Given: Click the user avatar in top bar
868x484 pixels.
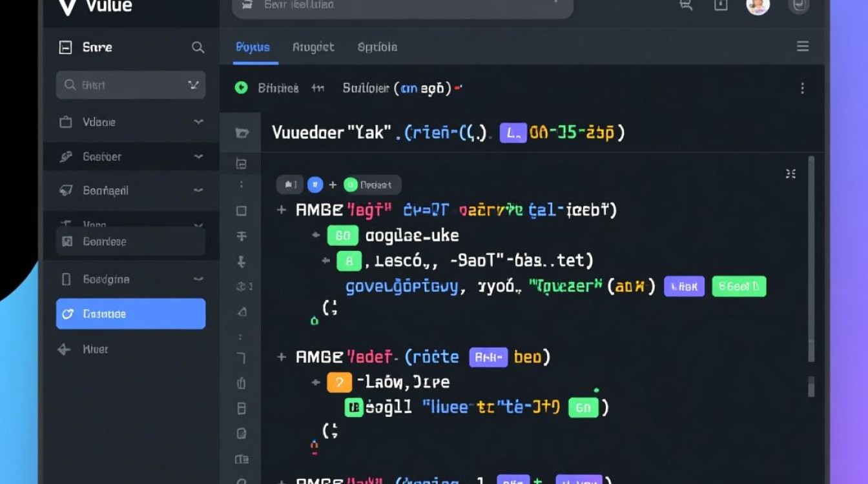Looking at the screenshot, I should [x=758, y=5].
